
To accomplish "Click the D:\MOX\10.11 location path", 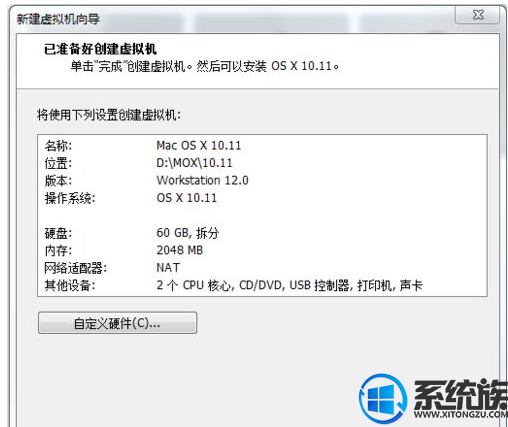I will coord(194,163).
